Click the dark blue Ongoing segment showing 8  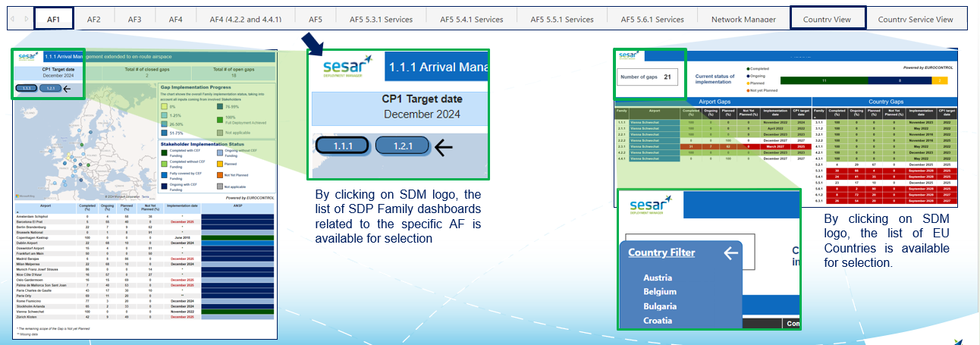tap(900, 80)
